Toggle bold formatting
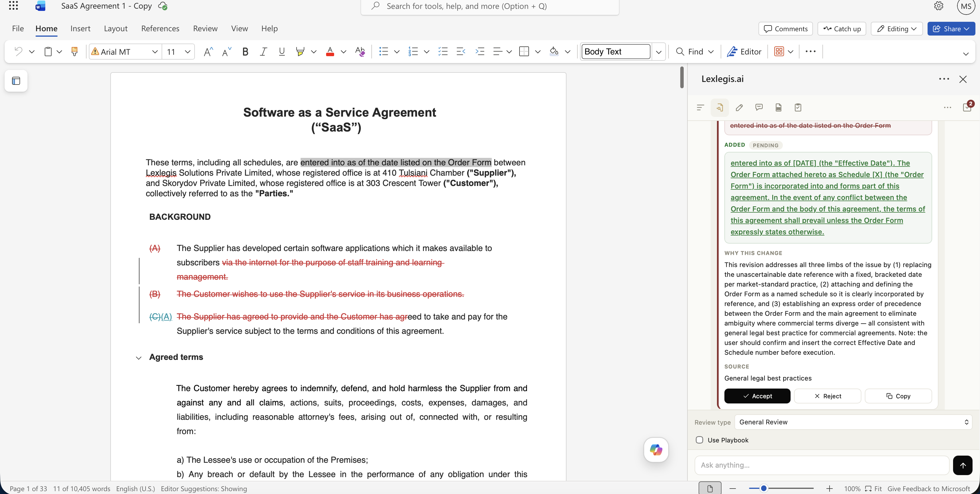The width and height of the screenshot is (980, 494). click(245, 51)
